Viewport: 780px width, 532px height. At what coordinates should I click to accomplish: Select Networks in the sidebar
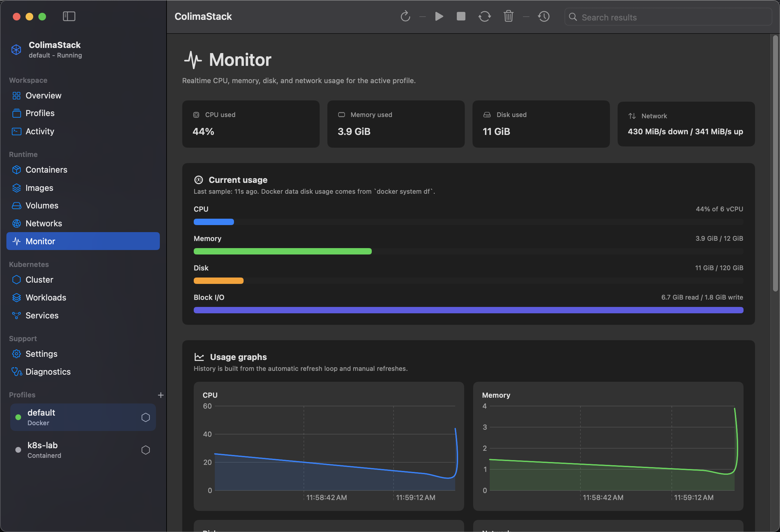click(83, 223)
